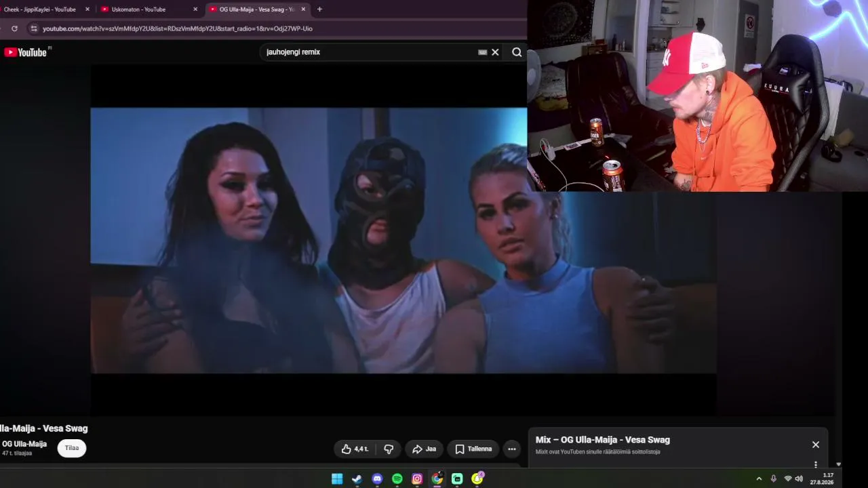Close the 'Cheek - JippiKayJei' tab
Viewport: 868px width, 488px height.
(87, 9)
